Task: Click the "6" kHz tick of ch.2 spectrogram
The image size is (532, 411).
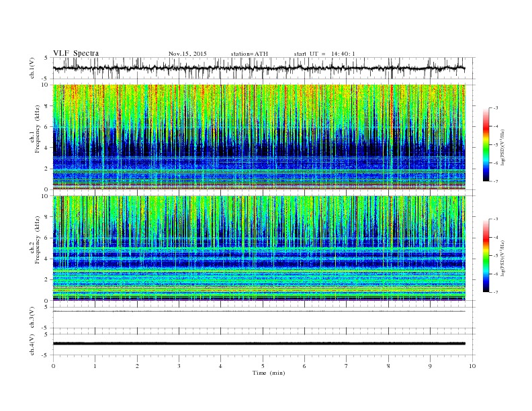Action: 46,238
